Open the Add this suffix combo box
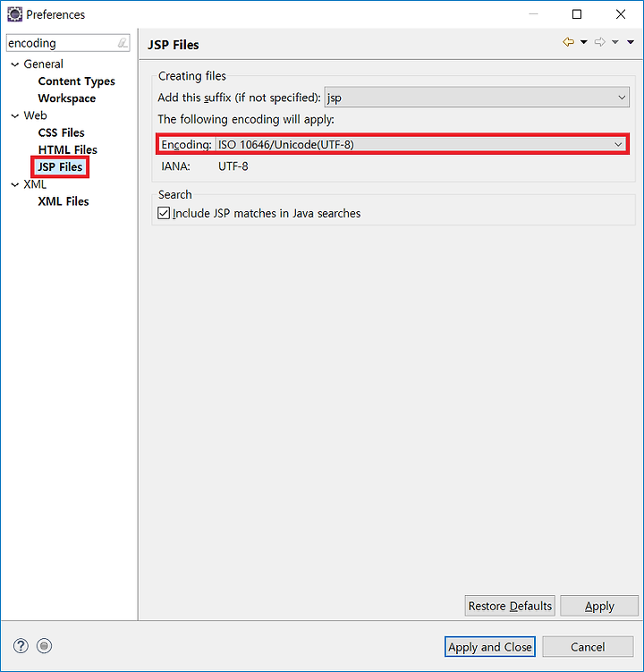644x672 pixels. (x=477, y=98)
